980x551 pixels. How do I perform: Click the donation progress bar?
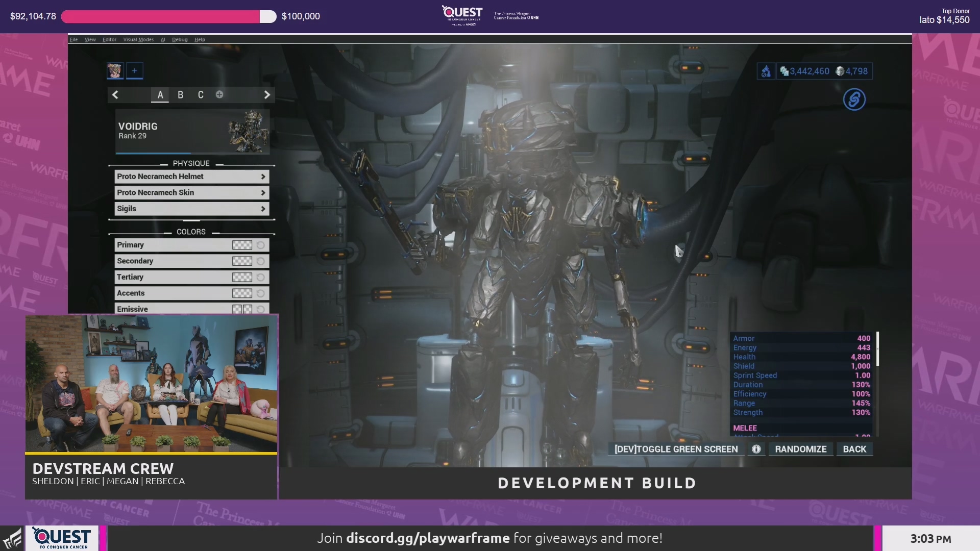tap(168, 16)
